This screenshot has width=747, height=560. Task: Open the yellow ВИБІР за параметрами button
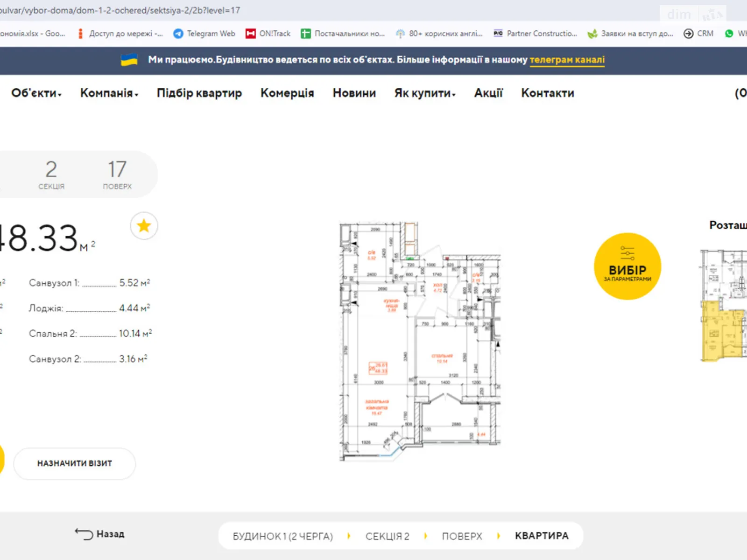(627, 266)
